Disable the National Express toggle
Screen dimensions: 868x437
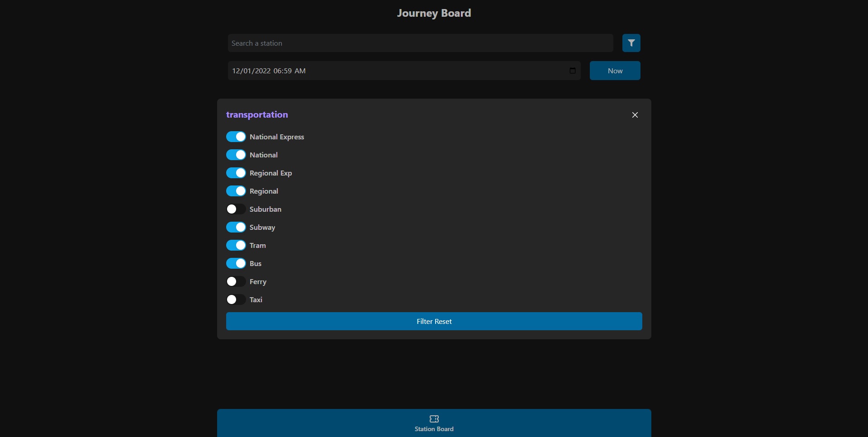pos(236,137)
